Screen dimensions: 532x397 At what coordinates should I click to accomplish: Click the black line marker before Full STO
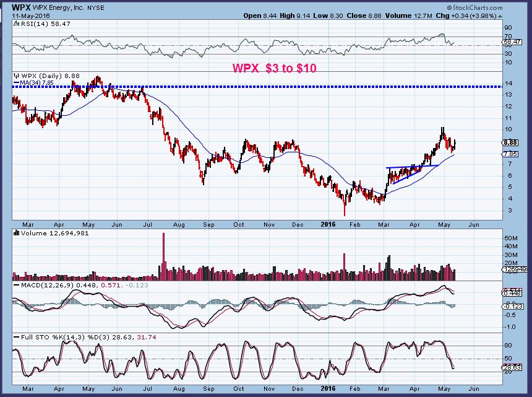(17, 337)
